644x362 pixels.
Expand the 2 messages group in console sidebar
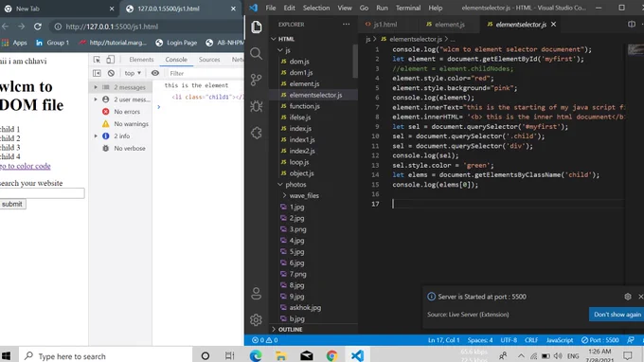click(x=96, y=87)
